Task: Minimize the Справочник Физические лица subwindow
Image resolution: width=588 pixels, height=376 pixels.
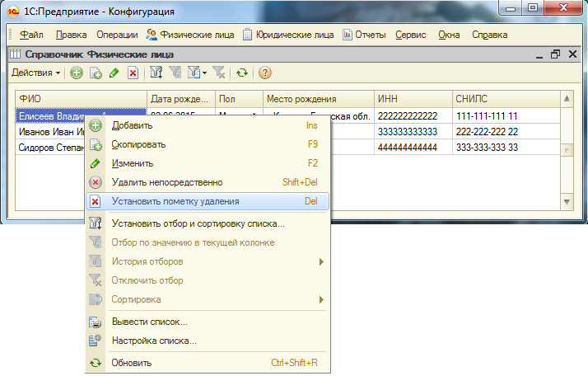Action: point(539,55)
